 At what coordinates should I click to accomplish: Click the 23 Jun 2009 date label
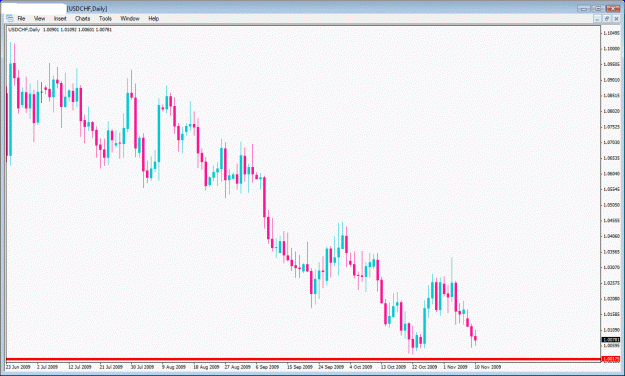tap(18, 367)
